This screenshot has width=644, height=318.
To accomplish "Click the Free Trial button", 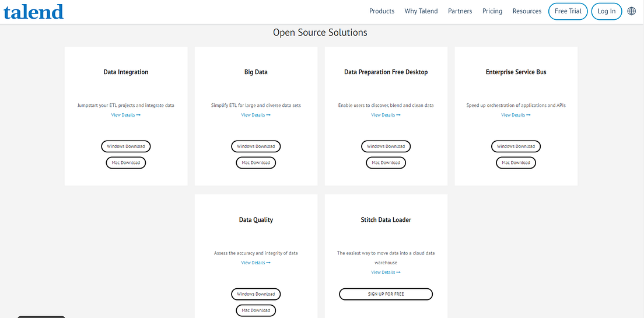I will tap(568, 11).
